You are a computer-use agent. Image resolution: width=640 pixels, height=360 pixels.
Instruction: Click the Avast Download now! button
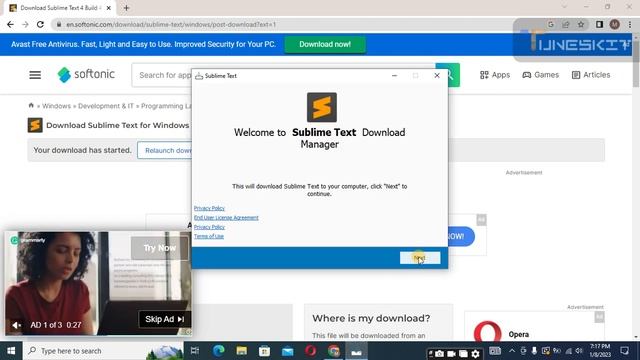coord(325,44)
